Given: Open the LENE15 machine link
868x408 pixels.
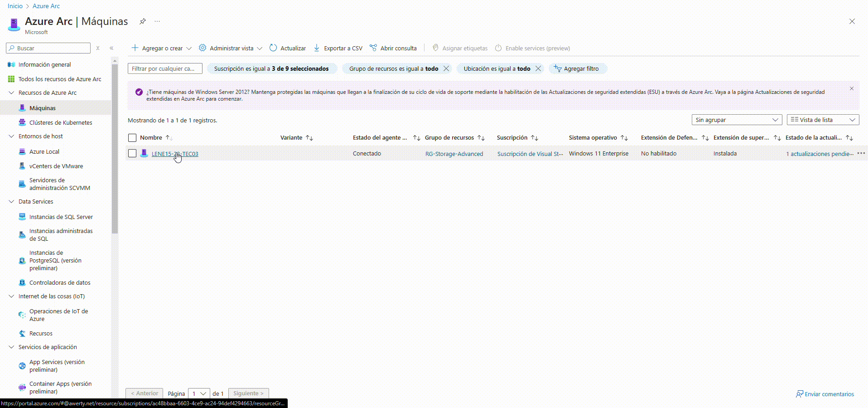Looking at the screenshot, I should [175, 154].
